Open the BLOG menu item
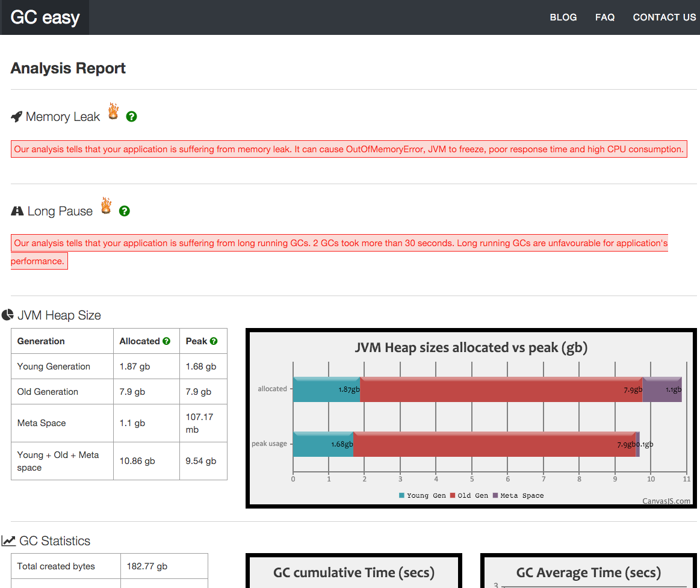This screenshot has height=588, width=700. [563, 17]
